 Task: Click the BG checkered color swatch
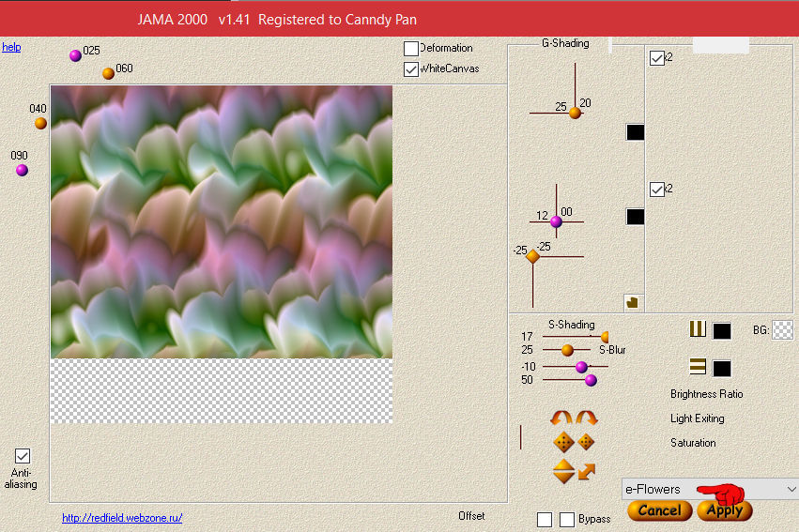[x=782, y=329]
